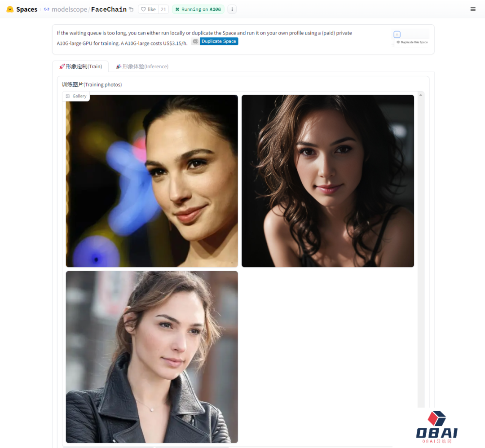Click the OBAI watermark logo
Screen dimensions: 485x448
point(436,427)
